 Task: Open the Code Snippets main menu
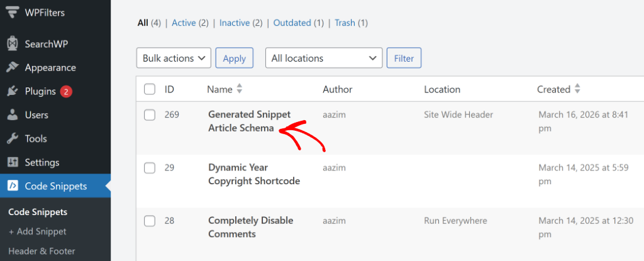[x=55, y=186]
